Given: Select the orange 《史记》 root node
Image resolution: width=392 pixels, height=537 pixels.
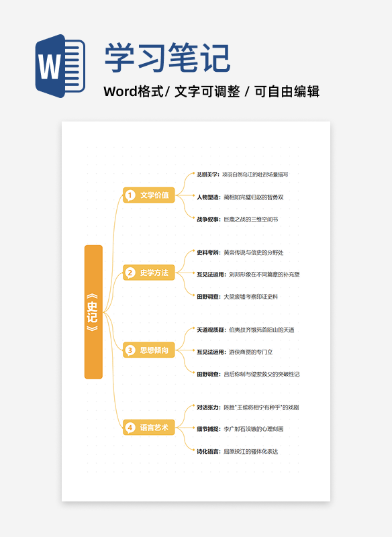Looking at the screenshot, I should [x=93, y=312].
